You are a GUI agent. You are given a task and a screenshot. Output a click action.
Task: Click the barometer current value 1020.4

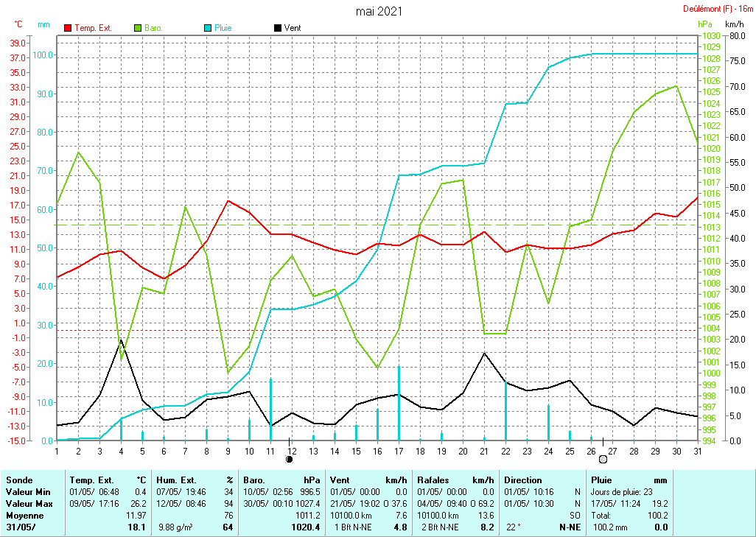click(306, 527)
